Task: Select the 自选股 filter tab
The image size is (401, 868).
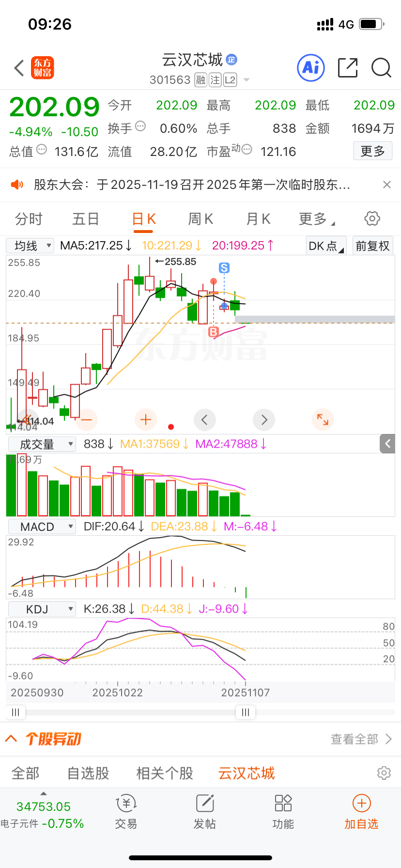Action: point(88,773)
